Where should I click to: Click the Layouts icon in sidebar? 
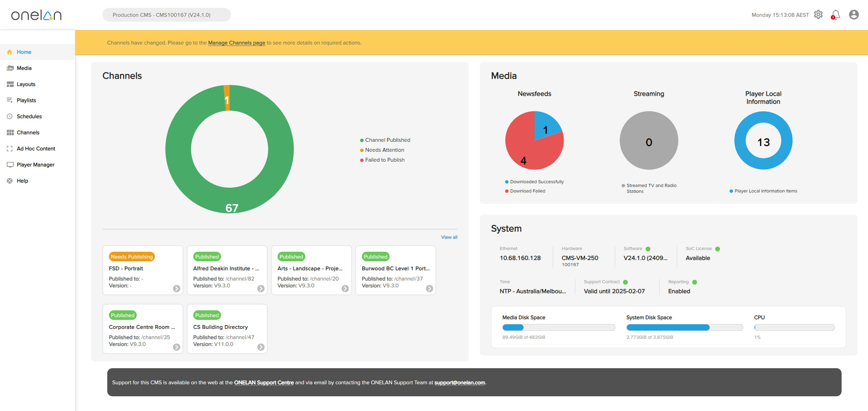(10, 84)
